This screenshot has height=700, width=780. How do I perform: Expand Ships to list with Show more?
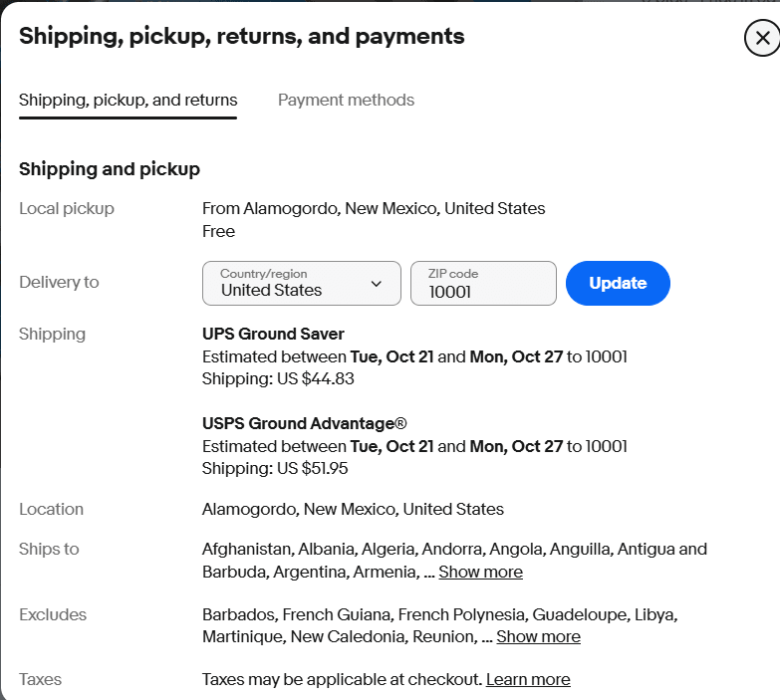click(x=480, y=572)
